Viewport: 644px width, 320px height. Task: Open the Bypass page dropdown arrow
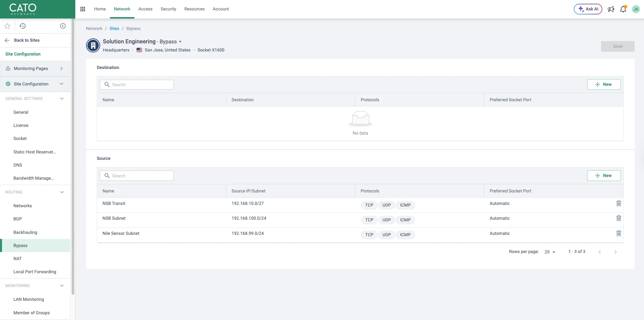tap(180, 42)
